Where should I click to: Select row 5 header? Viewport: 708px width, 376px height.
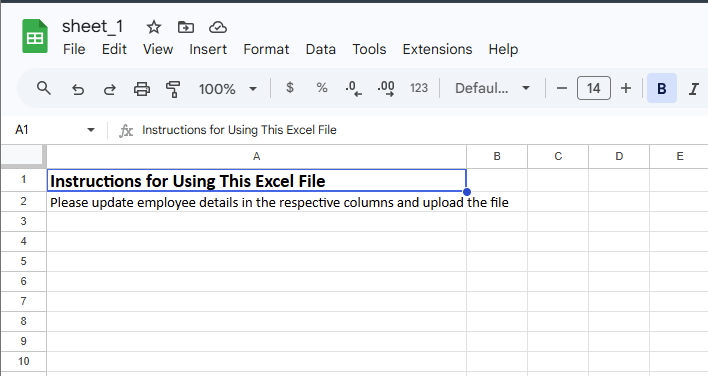pyautogui.click(x=23, y=261)
